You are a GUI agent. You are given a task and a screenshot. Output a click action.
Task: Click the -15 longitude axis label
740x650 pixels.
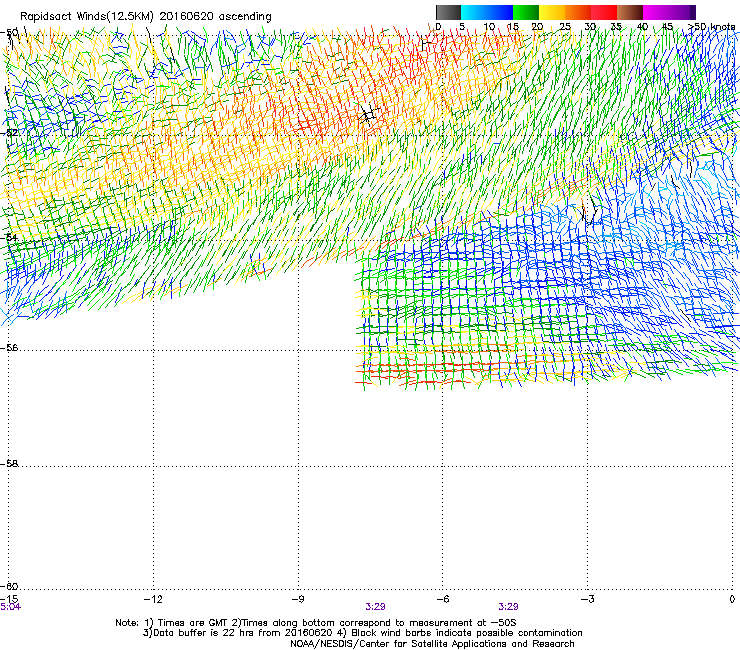point(10,599)
